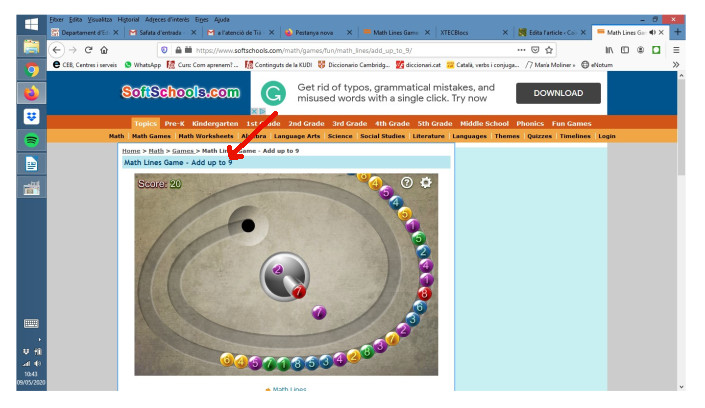Open the Math Worksheets link
The height and width of the screenshot is (408, 705).
click(x=206, y=136)
